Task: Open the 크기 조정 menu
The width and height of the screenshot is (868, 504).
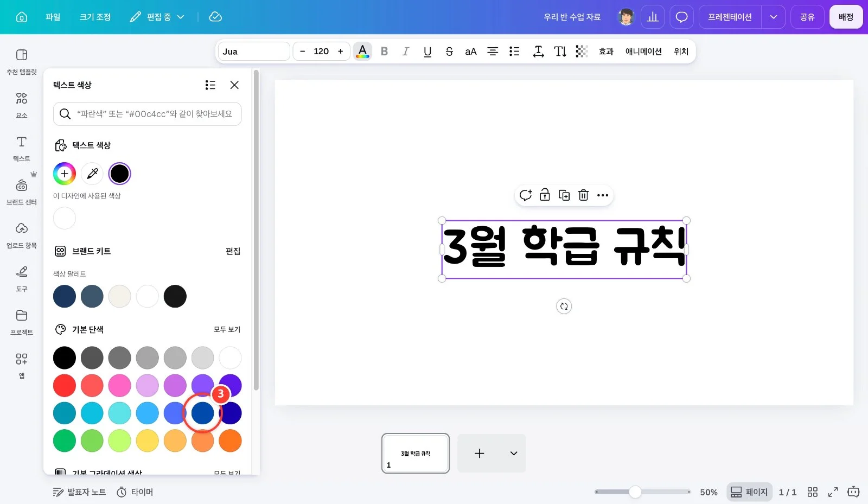Action: [x=95, y=17]
